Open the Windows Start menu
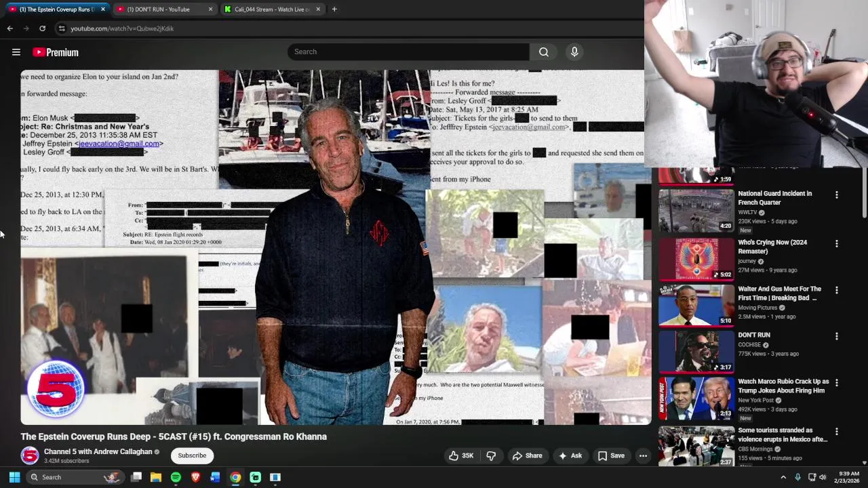The image size is (868, 488). coord(14,477)
